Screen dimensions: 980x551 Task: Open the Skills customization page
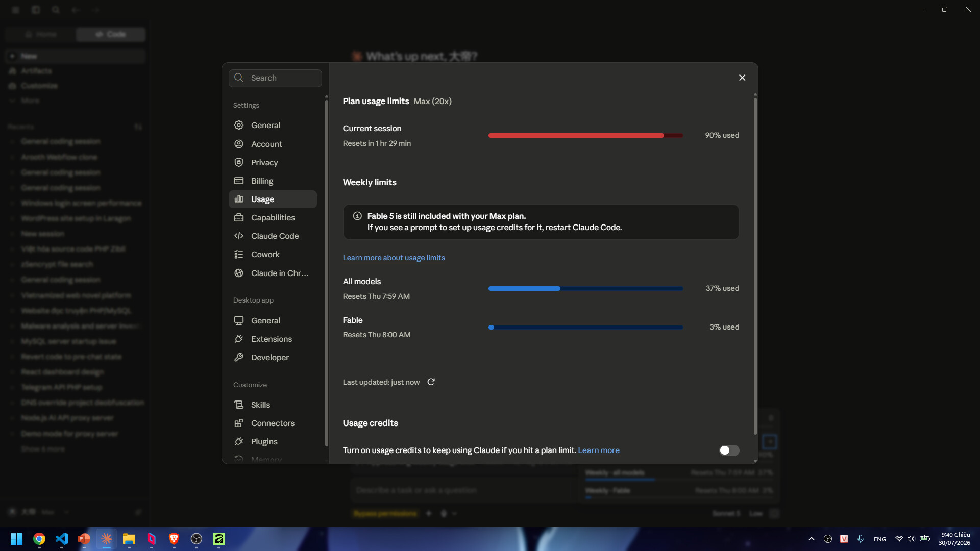[x=273, y=405]
